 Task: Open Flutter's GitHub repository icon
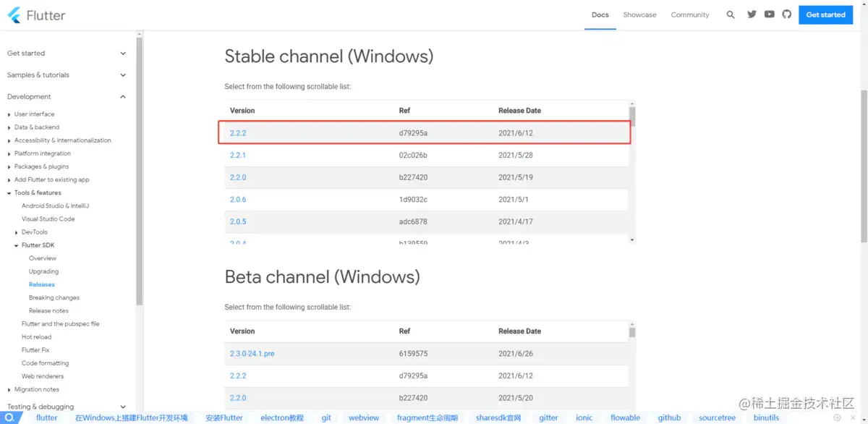click(787, 14)
